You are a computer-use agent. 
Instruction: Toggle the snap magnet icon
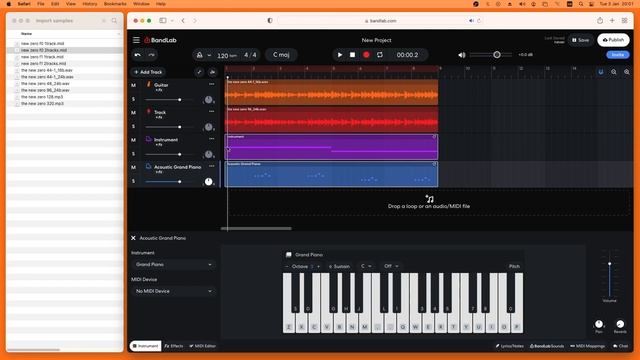pyautogui.click(x=601, y=72)
